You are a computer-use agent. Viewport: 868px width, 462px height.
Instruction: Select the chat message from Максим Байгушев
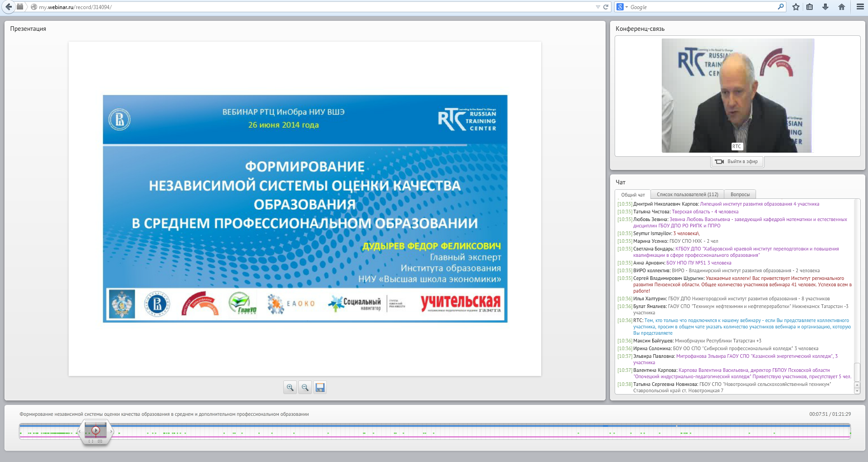tap(689, 341)
